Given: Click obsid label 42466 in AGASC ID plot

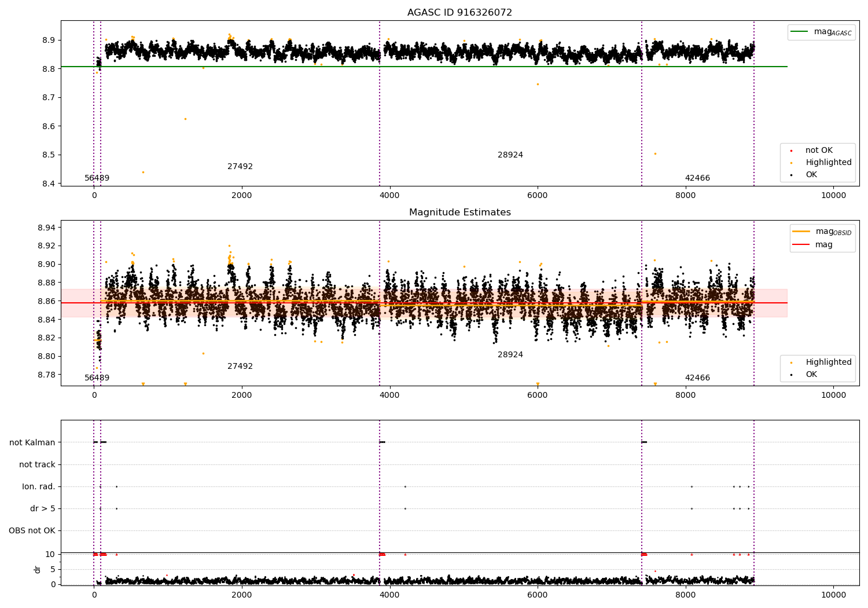Looking at the screenshot, I should click(x=697, y=178).
